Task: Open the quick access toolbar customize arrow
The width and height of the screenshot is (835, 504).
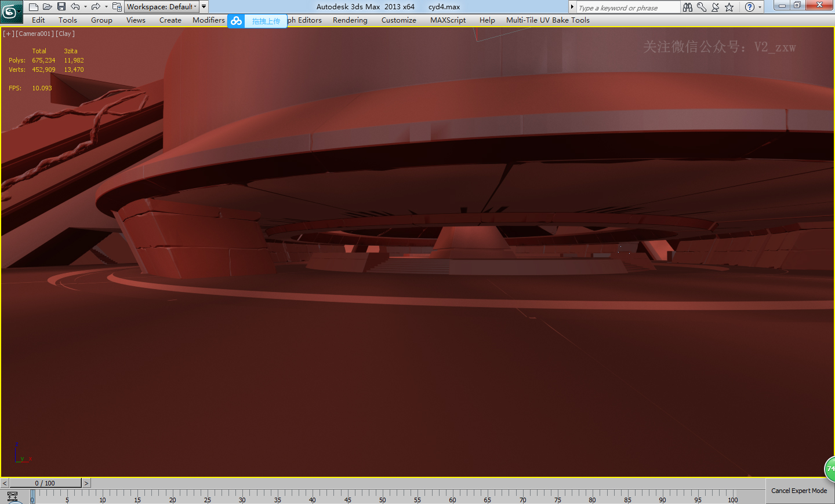Action: (204, 7)
